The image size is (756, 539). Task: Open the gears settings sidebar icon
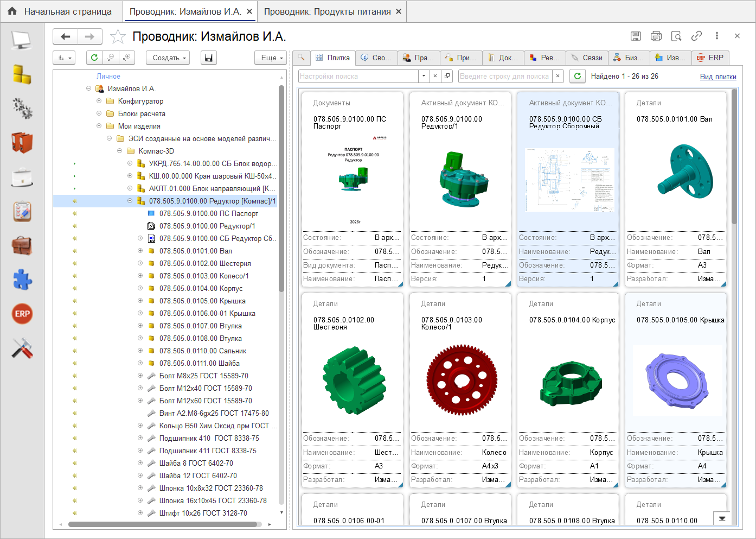(x=22, y=109)
